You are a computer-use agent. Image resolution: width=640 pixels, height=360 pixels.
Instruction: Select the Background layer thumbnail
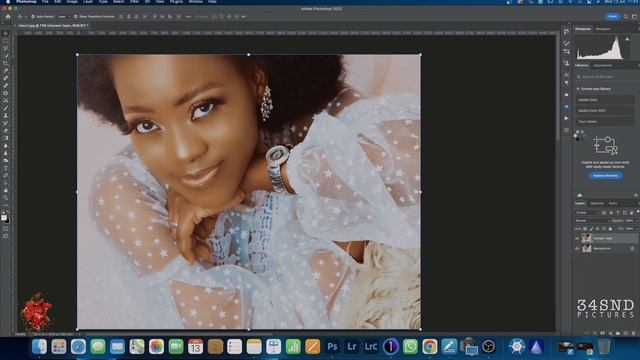point(587,248)
